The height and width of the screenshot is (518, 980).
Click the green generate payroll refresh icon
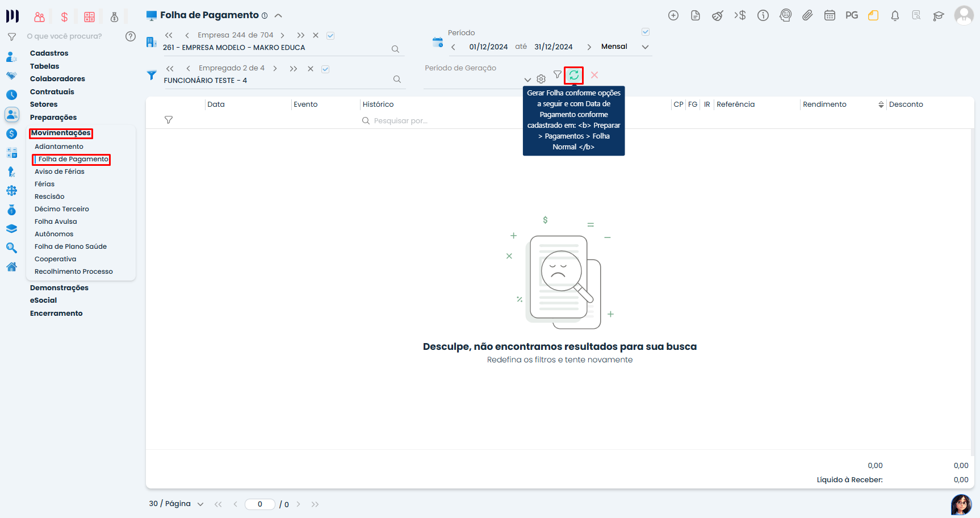(573, 75)
